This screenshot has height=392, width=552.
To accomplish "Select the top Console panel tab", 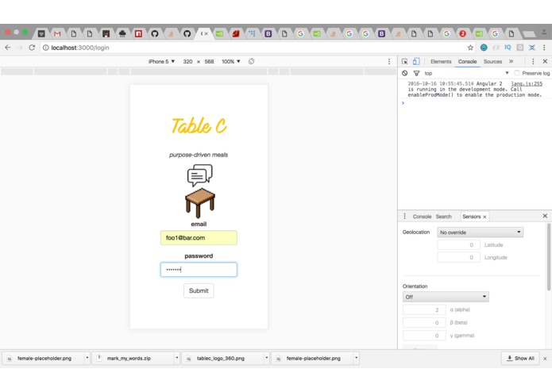I will click(x=467, y=62).
